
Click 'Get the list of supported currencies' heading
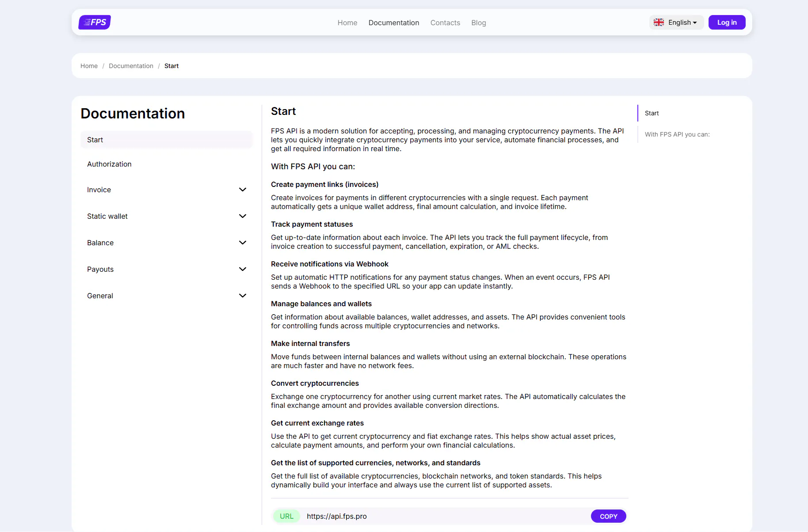pyautogui.click(x=376, y=463)
